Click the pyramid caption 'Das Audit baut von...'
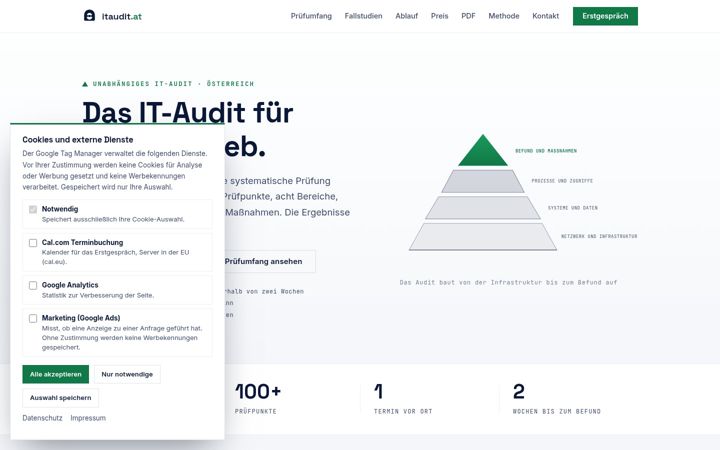This screenshot has height=450, width=720. pyautogui.click(x=508, y=282)
